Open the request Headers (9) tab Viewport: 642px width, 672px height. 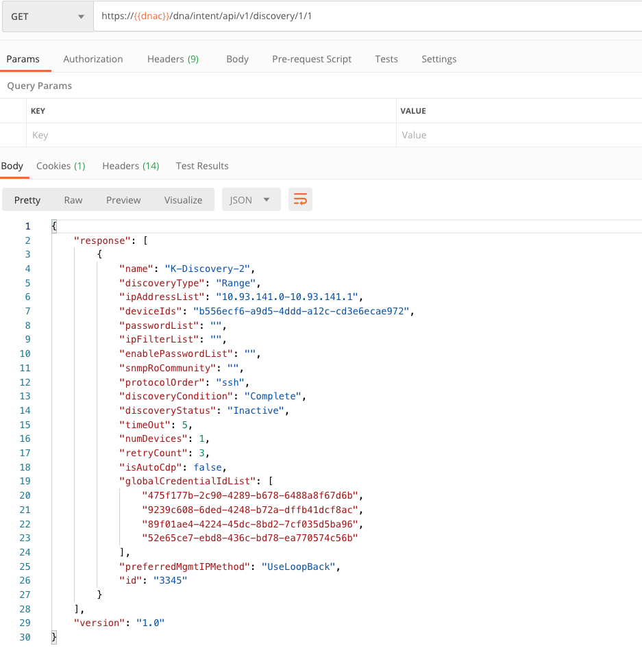click(x=173, y=59)
